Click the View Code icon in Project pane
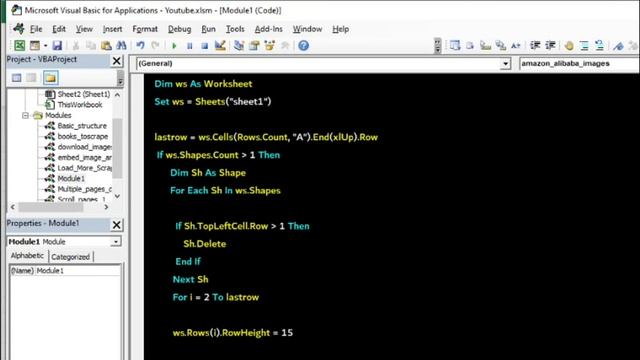Viewport: 640px width, 360px height. click(16, 78)
